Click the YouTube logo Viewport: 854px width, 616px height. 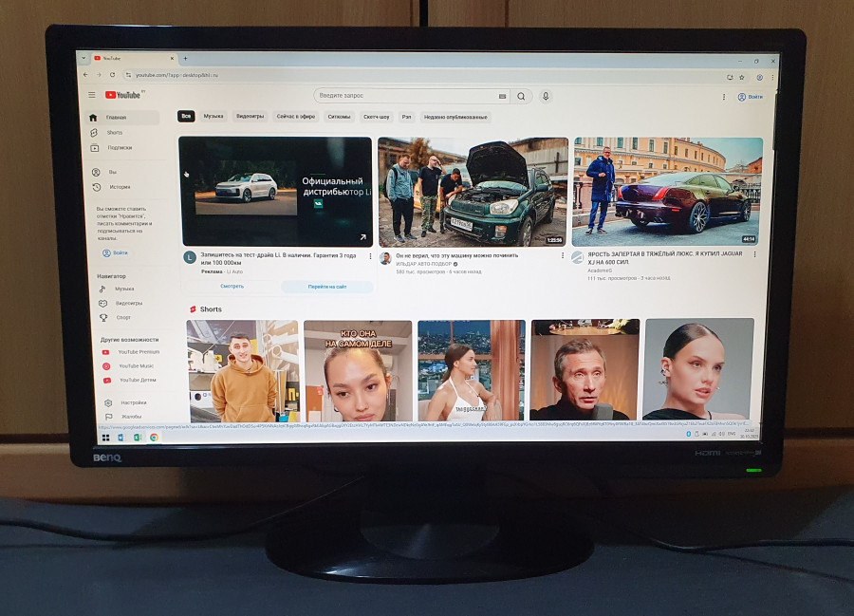[123, 96]
